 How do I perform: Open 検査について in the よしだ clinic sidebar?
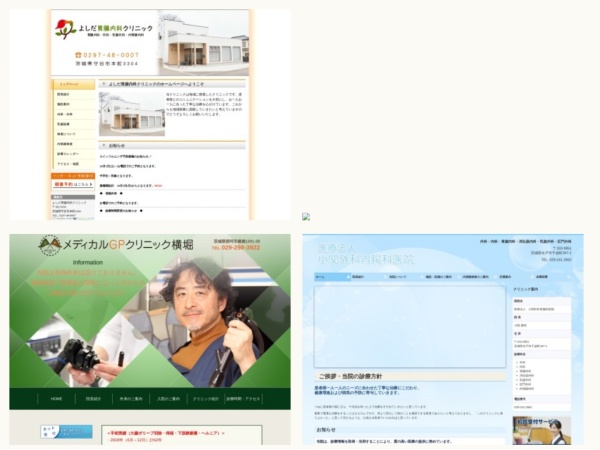[73, 134]
